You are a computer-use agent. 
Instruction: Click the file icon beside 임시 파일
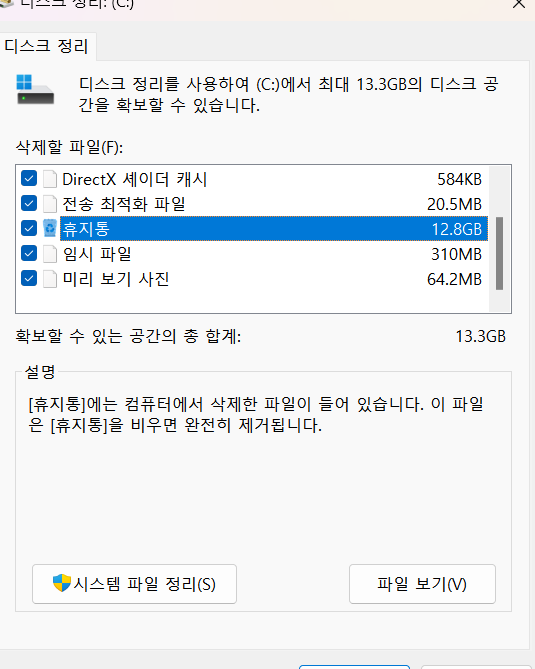pyautogui.click(x=50, y=253)
